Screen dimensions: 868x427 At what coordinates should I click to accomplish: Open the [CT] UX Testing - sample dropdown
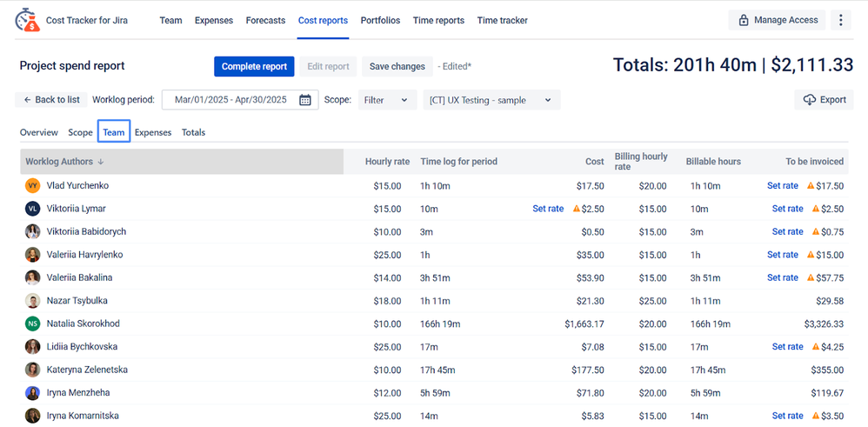491,100
